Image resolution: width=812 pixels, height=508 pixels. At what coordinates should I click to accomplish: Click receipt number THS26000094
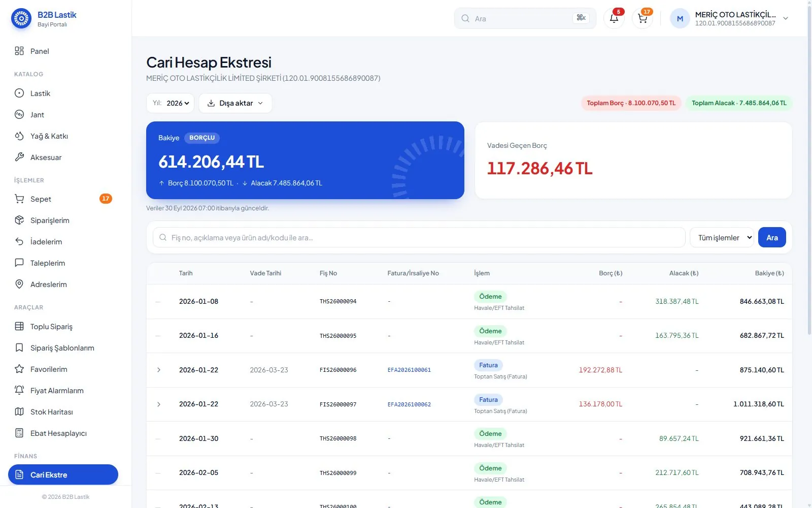pyautogui.click(x=338, y=301)
